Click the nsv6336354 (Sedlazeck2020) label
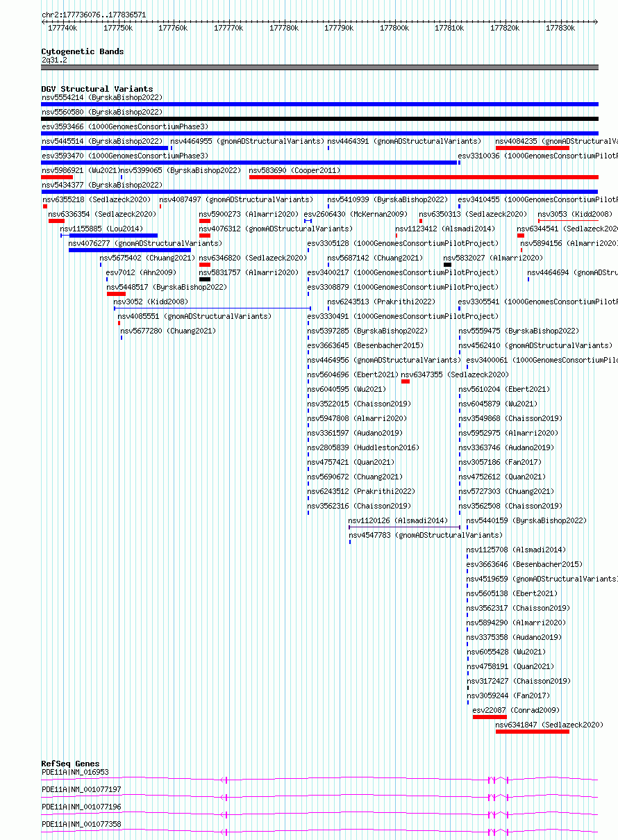This screenshot has width=618, height=840. click(x=103, y=214)
